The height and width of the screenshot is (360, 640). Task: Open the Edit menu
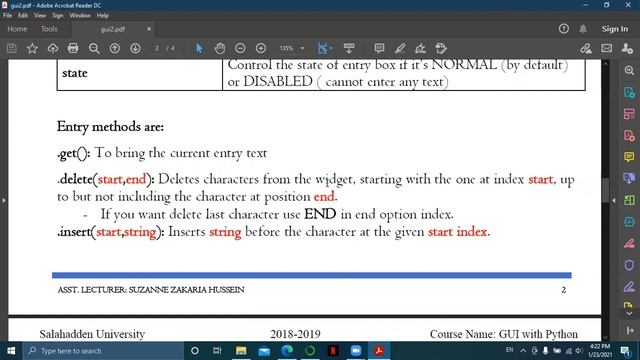point(23,16)
